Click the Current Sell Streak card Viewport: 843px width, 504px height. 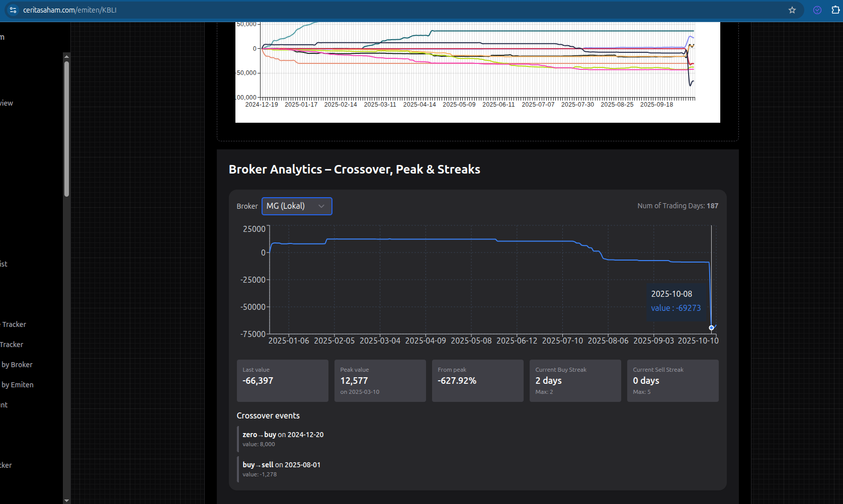(672, 381)
